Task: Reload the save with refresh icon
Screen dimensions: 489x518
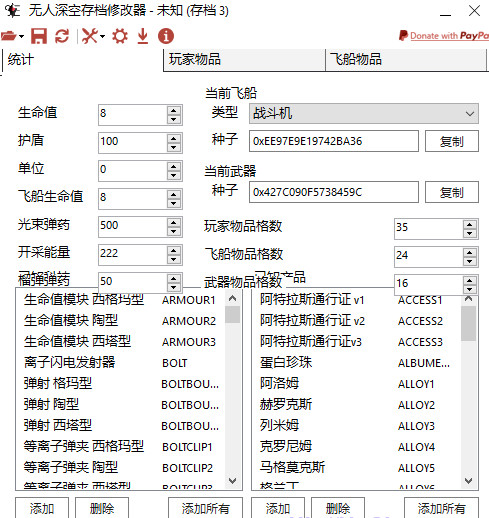Action: [x=62, y=36]
